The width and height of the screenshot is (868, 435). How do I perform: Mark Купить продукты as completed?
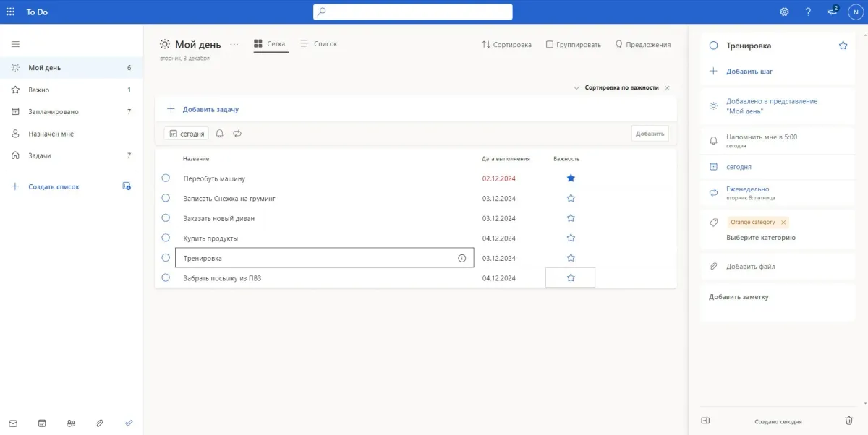pos(166,238)
